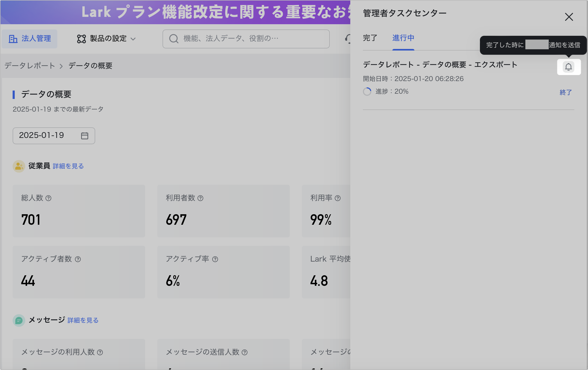
Task: Click help icon next to 利用率
Action: tap(338, 198)
